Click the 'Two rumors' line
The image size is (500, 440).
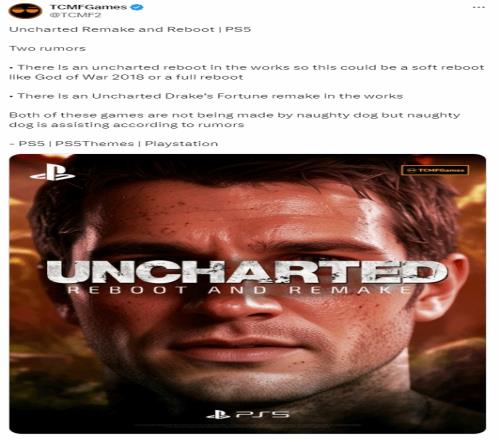tap(47, 48)
